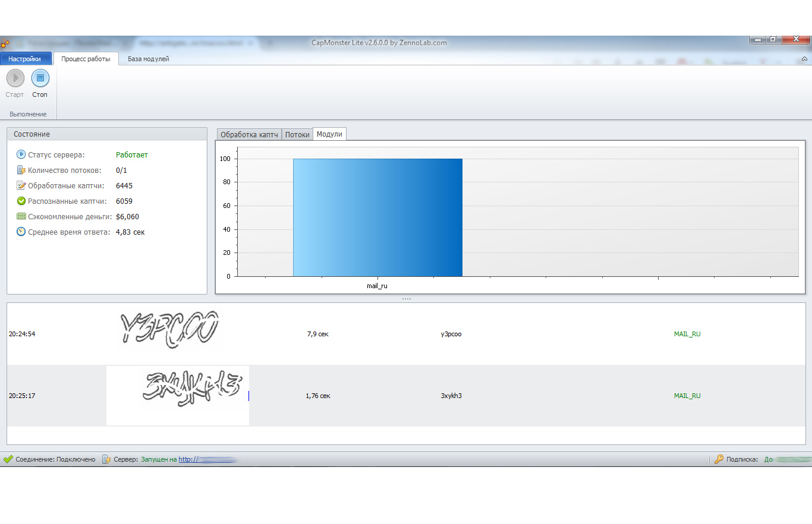
Task: Click the Обработаные каптчи notepad icon
Action: 21,185
